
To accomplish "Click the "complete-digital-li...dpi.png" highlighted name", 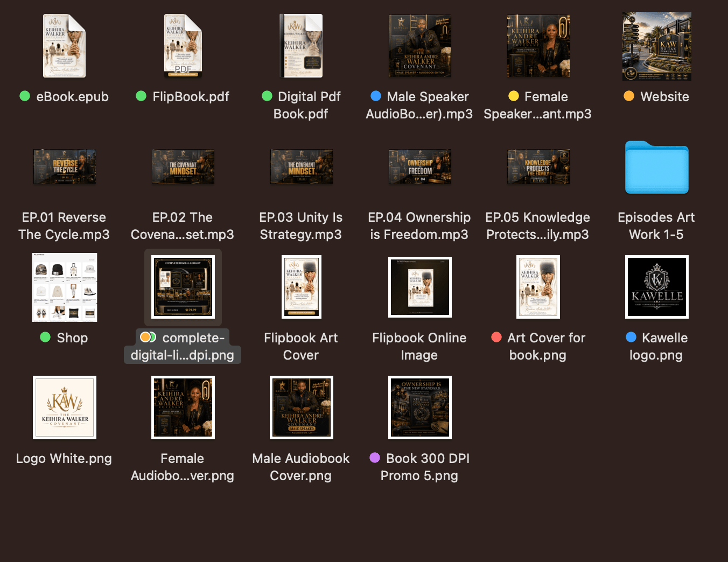I will click(x=183, y=347).
